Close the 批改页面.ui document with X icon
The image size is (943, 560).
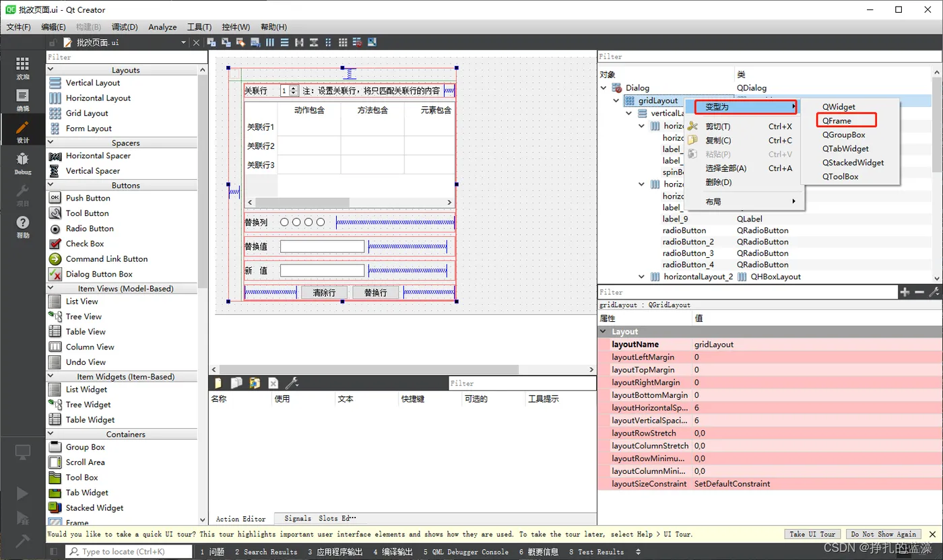click(196, 42)
